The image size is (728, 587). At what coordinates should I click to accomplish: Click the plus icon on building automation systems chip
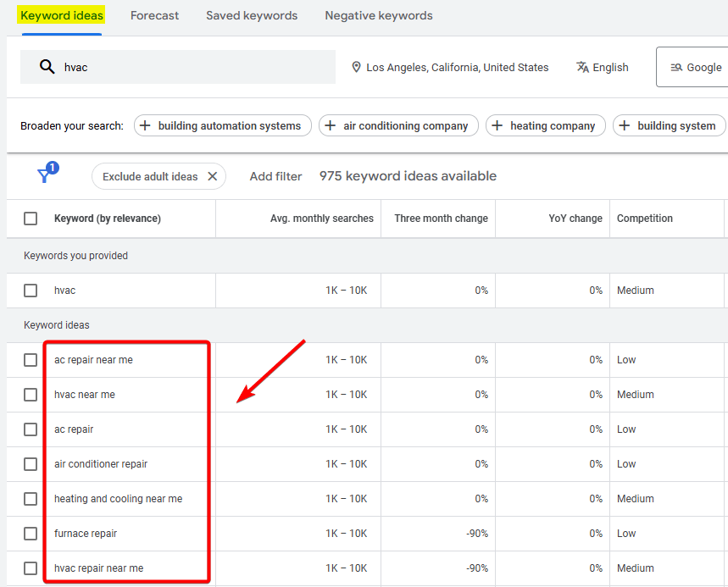[x=146, y=125]
